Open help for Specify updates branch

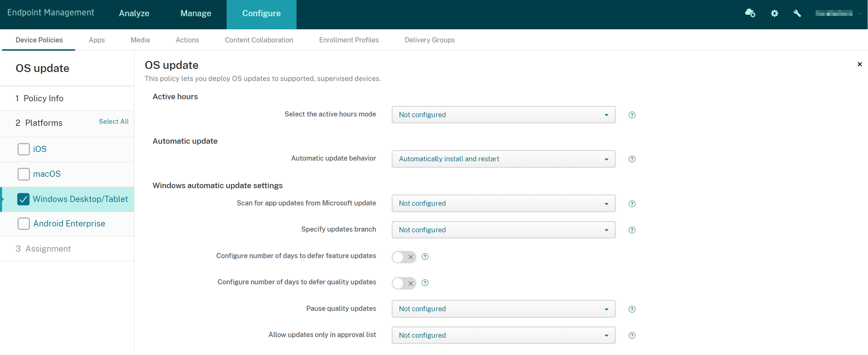(x=632, y=230)
